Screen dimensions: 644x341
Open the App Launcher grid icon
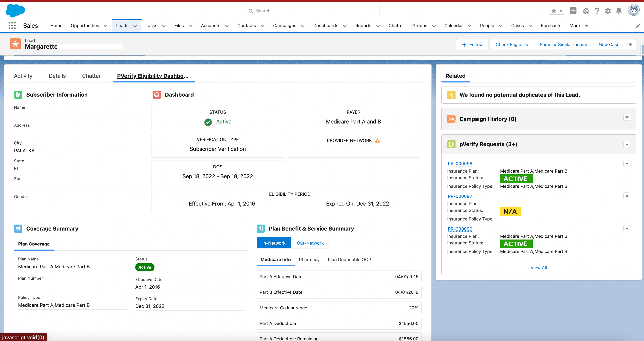coord(12,25)
